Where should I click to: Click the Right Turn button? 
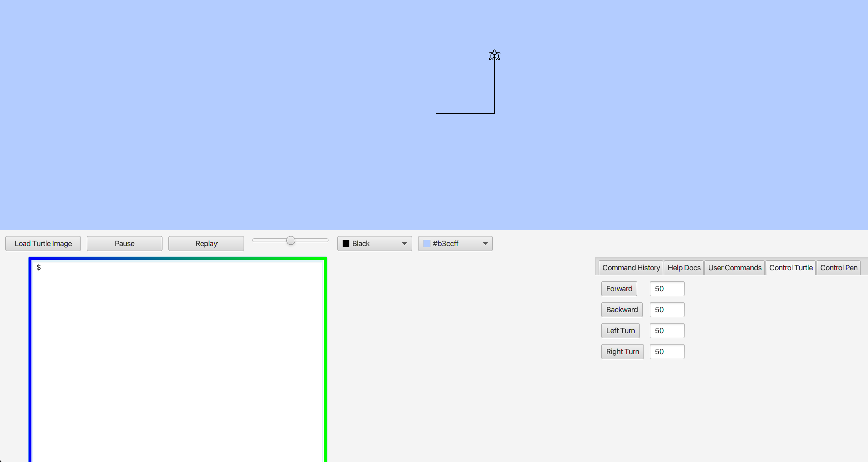click(622, 352)
